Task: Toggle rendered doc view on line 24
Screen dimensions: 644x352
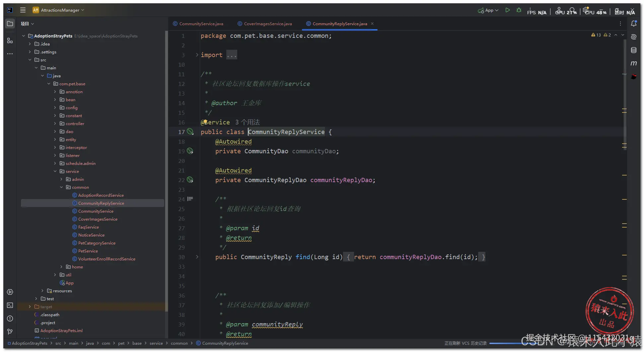Action: pyautogui.click(x=190, y=199)
